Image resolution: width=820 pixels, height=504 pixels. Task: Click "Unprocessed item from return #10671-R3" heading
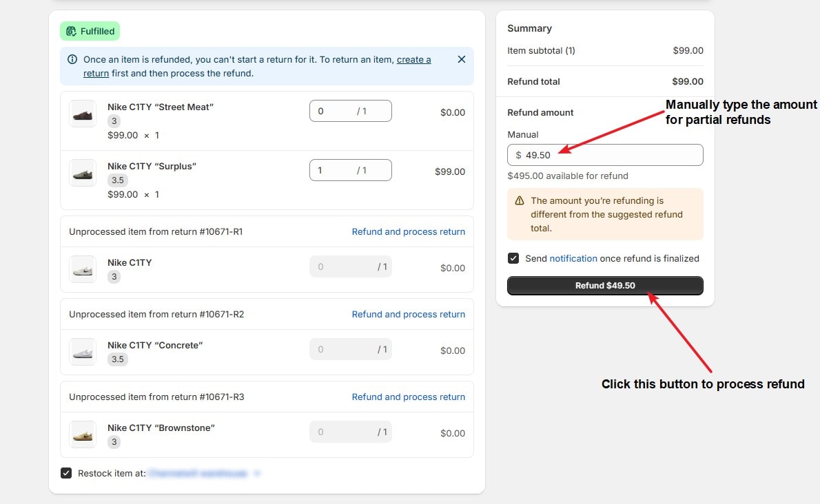pyautogui.click(x=156, y=397)
